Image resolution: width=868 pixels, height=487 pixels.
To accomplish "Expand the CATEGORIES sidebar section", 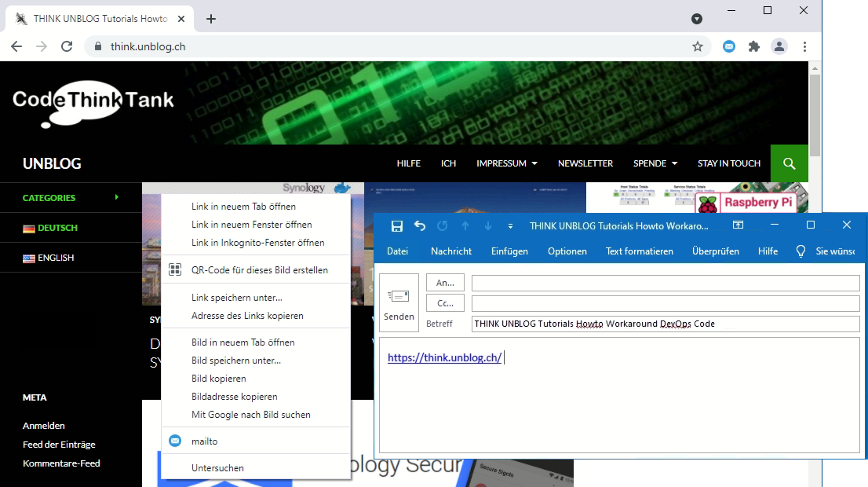I will 71,197.
